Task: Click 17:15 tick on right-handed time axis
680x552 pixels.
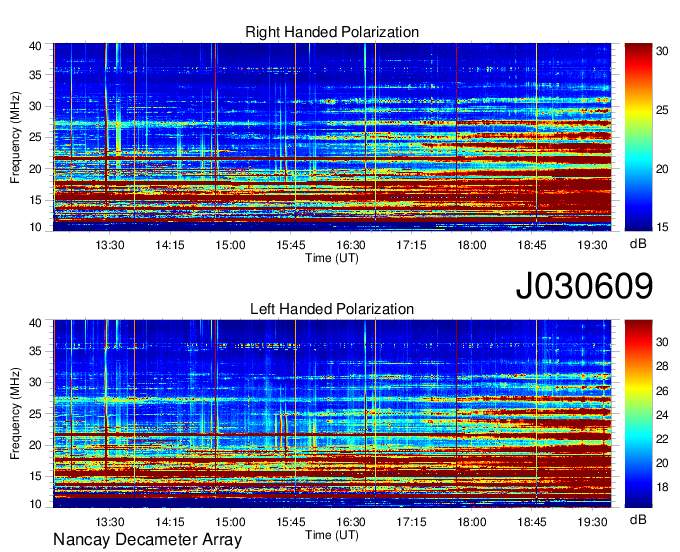Action: (x=411, y=245)
